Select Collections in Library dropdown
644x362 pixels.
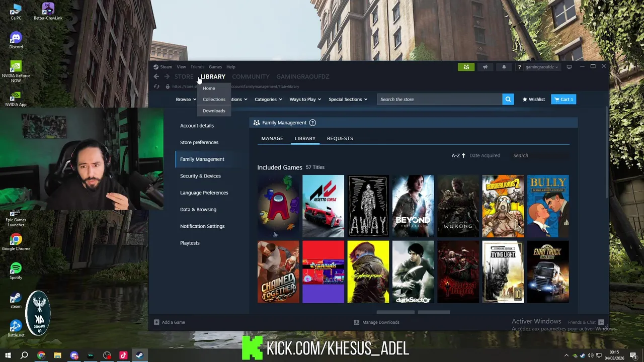[x=214, y=100]
